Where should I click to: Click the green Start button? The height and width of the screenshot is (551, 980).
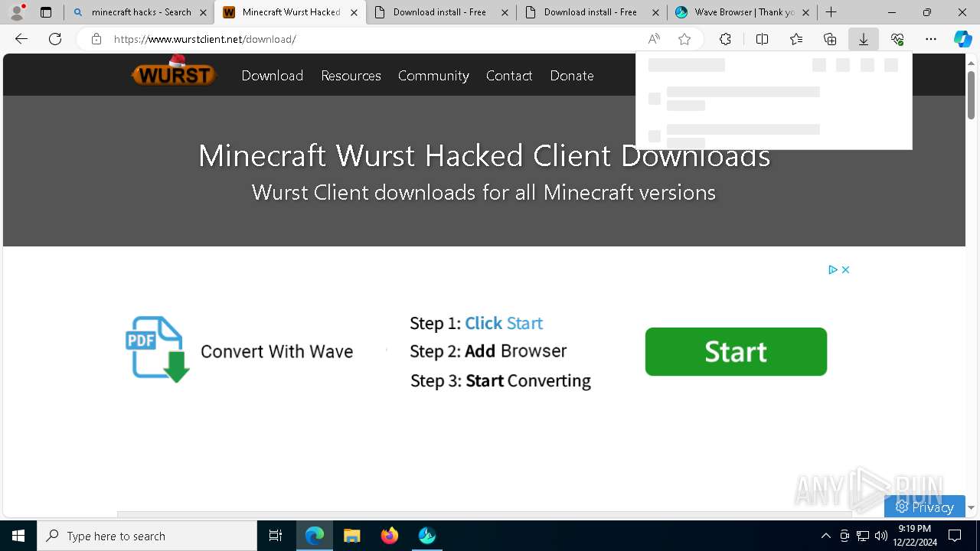click(736, 351)
